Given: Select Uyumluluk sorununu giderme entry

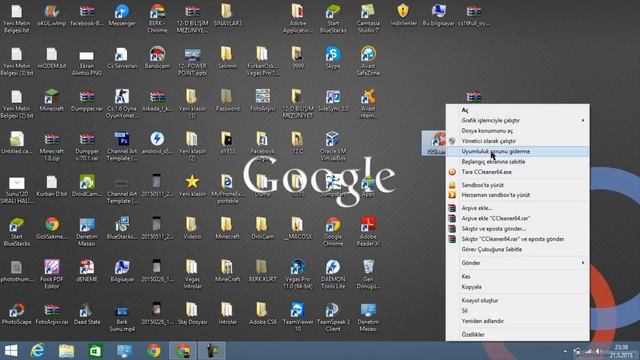Looking at the screenshot, I should coord(518,151).
